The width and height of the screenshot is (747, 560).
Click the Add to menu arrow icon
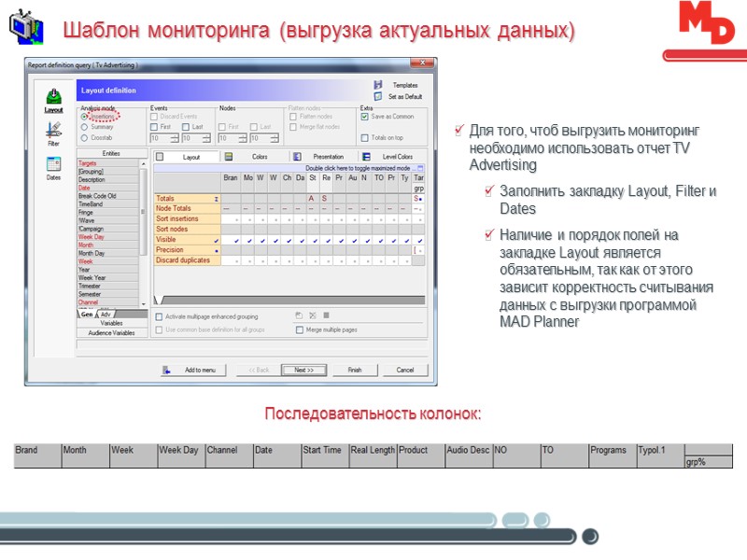(167, 370)
